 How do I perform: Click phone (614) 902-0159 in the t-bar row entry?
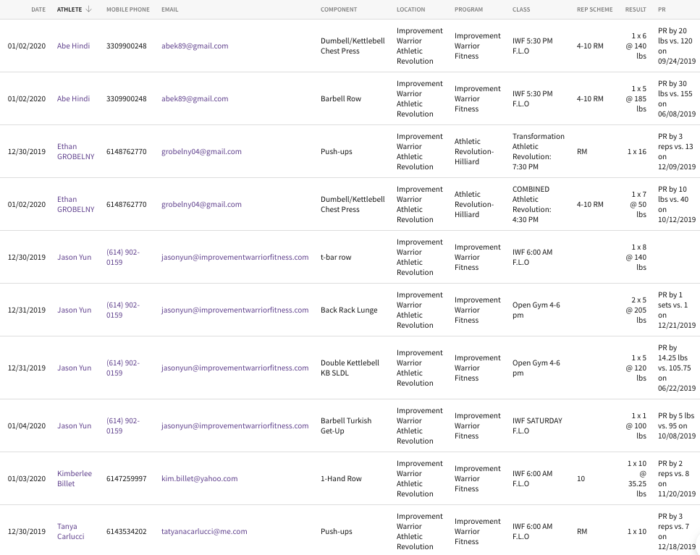tap(123, 257)
